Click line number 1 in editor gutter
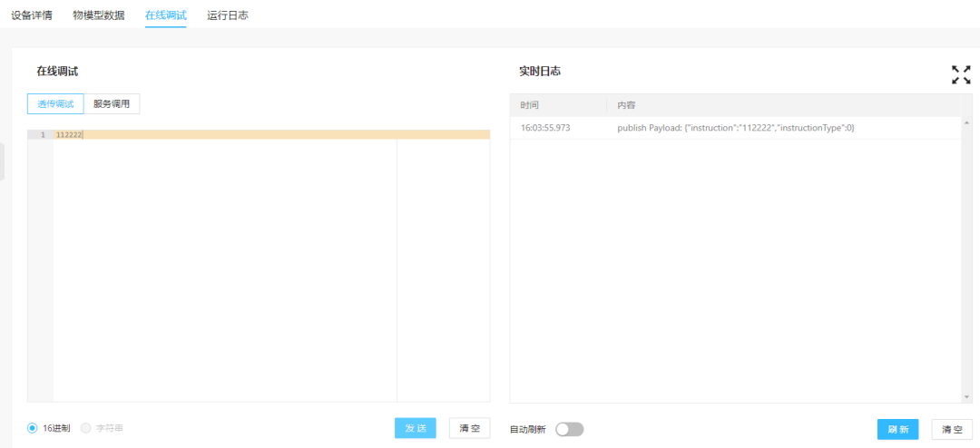The image size is (980, 448). point(43,134)
